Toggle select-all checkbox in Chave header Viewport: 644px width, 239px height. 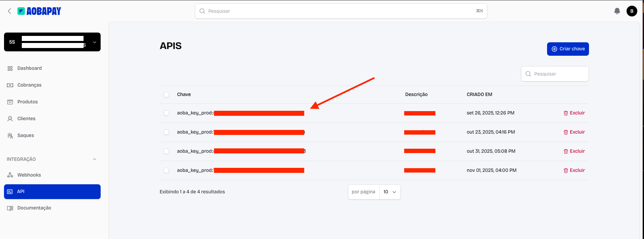click(x=166, y=95)
